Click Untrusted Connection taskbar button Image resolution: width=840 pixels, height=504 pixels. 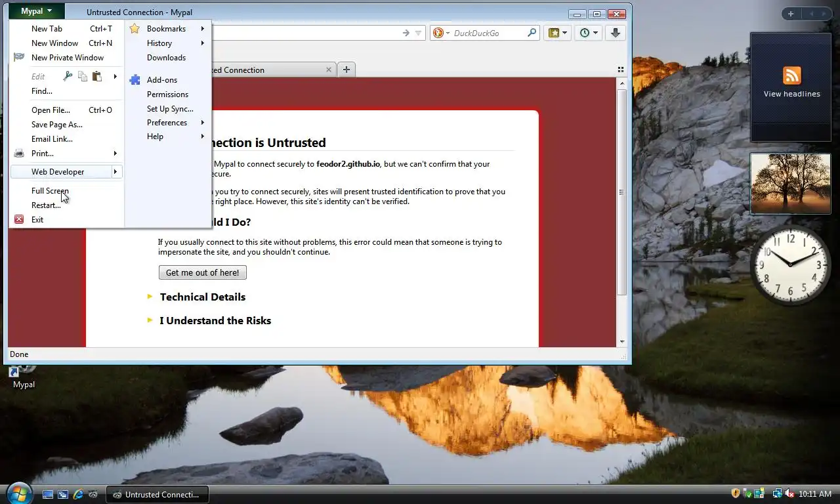click(x=157, y=494)
